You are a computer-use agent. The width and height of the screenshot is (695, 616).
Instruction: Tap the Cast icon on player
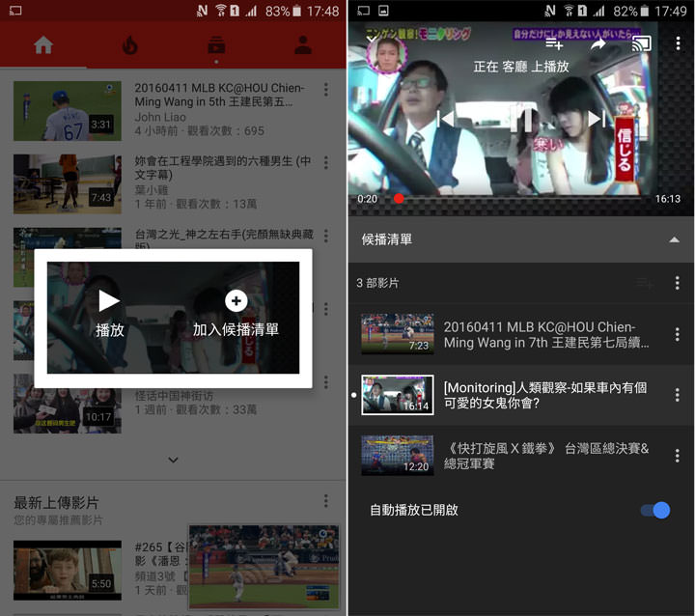pyautogui.click(x=642, y=43)
